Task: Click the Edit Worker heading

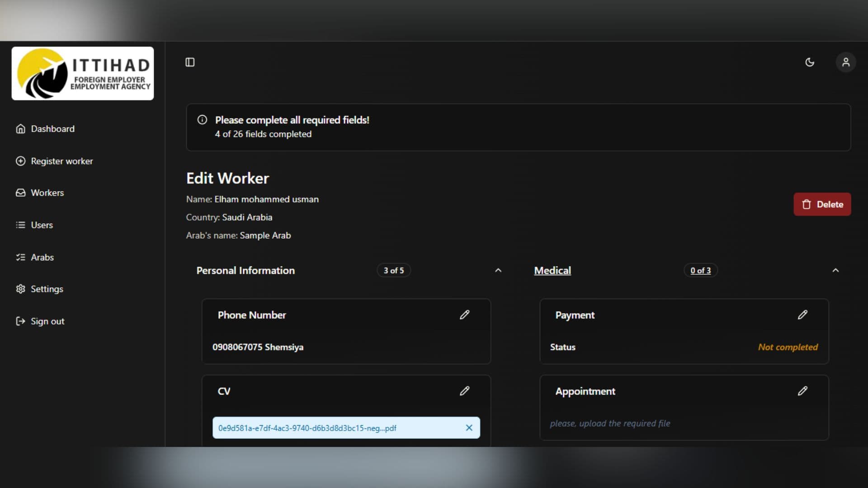Action: [227, 178]
